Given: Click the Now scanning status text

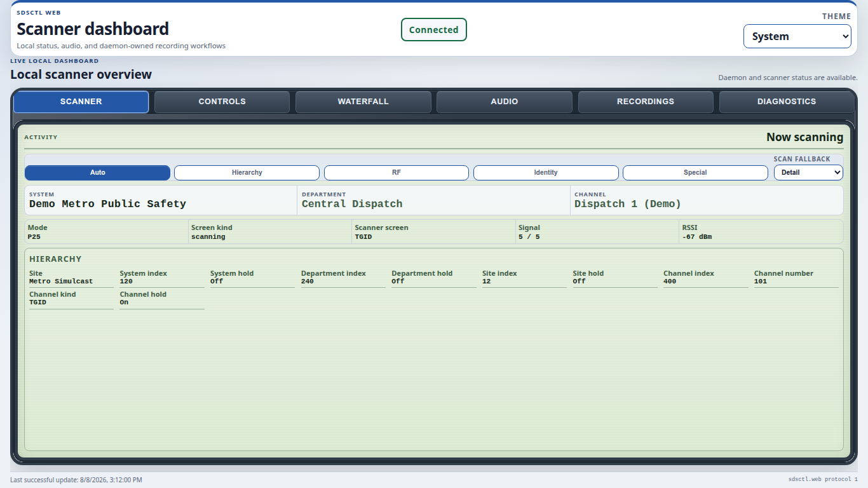Looking at the screenshot, I should (805, 137).
